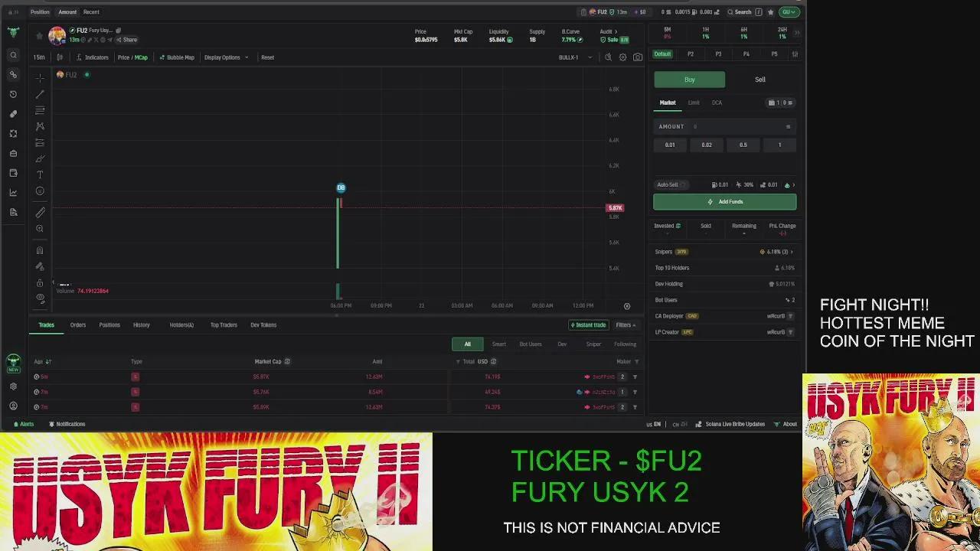
Task: Select the Sniper trades filter
Action: click(x=593, y=344)
